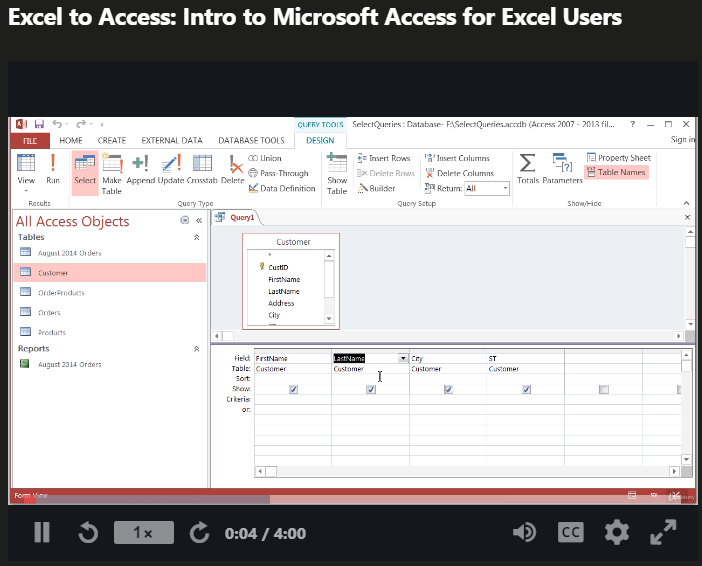702x566 pixels.
Task: Click the video progress bar
Action: (353, 499)
